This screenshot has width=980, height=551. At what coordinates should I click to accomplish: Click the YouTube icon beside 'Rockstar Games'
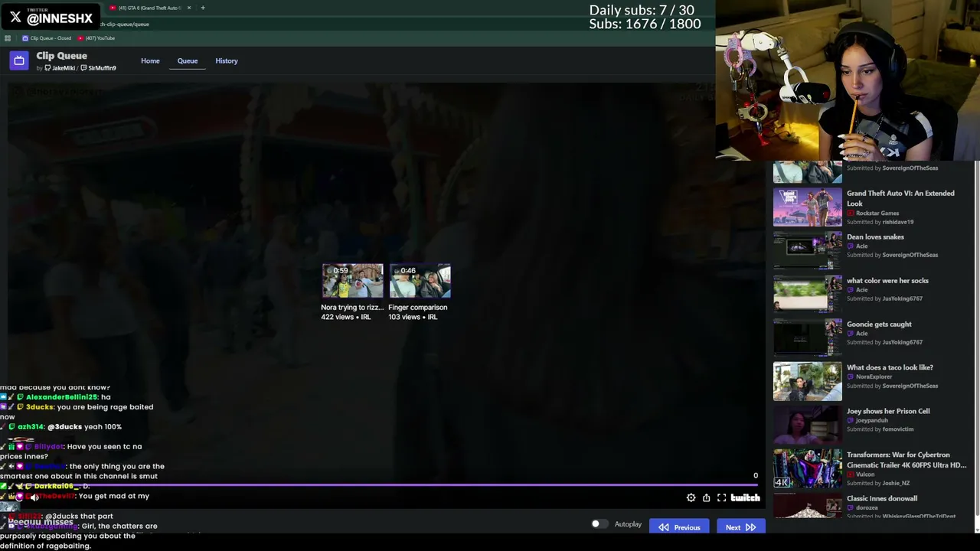pos(850,214)
